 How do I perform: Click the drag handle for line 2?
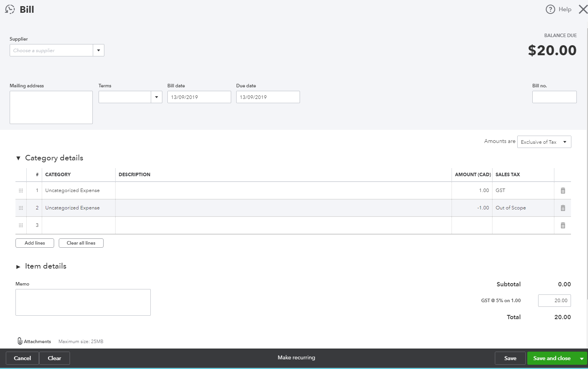(21, 208)
